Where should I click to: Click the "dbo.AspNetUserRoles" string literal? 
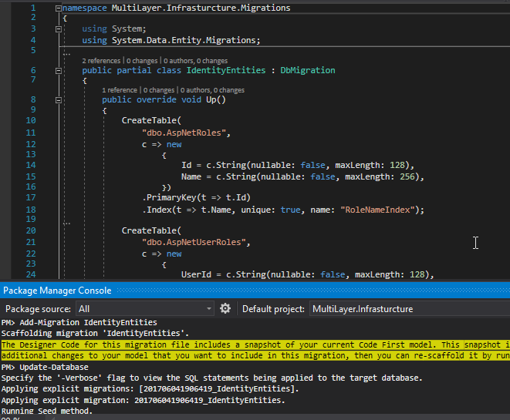194,242
